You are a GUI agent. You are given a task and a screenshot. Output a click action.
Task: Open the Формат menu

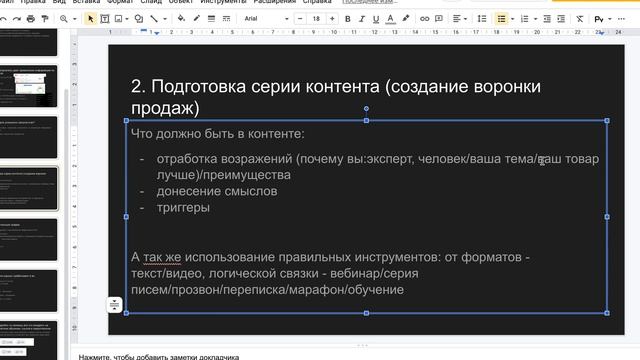120,2
